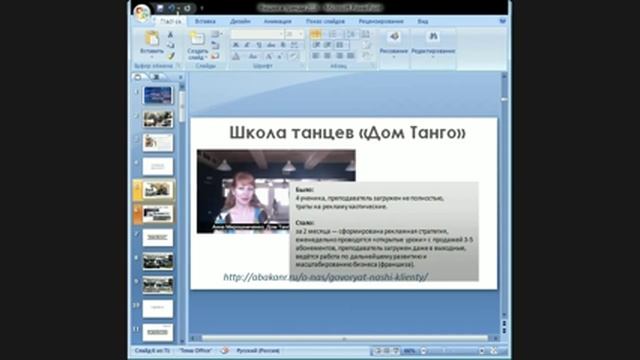640x360 pixels.
Task: Open the Анимация ribbon tab
Action: pyautogui.click(x=278, y=21)
